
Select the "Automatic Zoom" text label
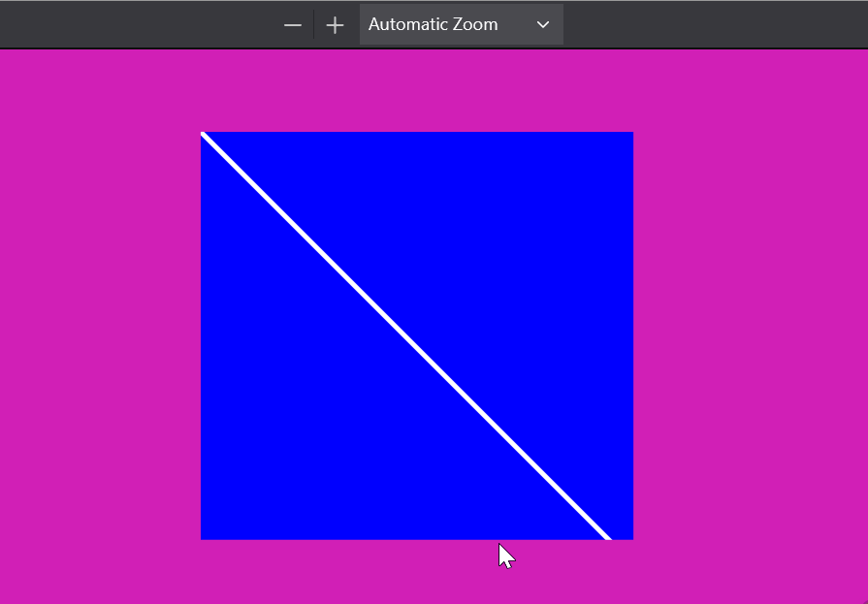click(x=433, y=24)
